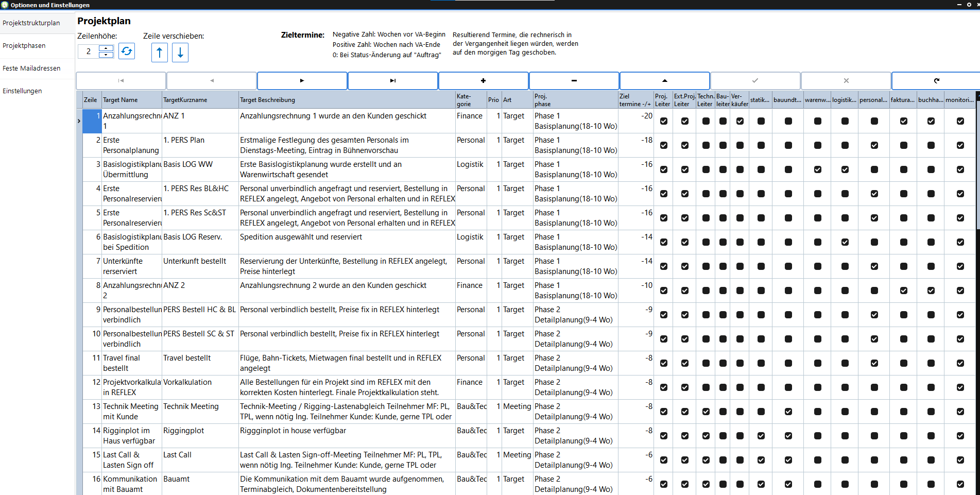Click the application icon in title bar
The height and width of the screenshot is (495, 980).
(5, 5)
